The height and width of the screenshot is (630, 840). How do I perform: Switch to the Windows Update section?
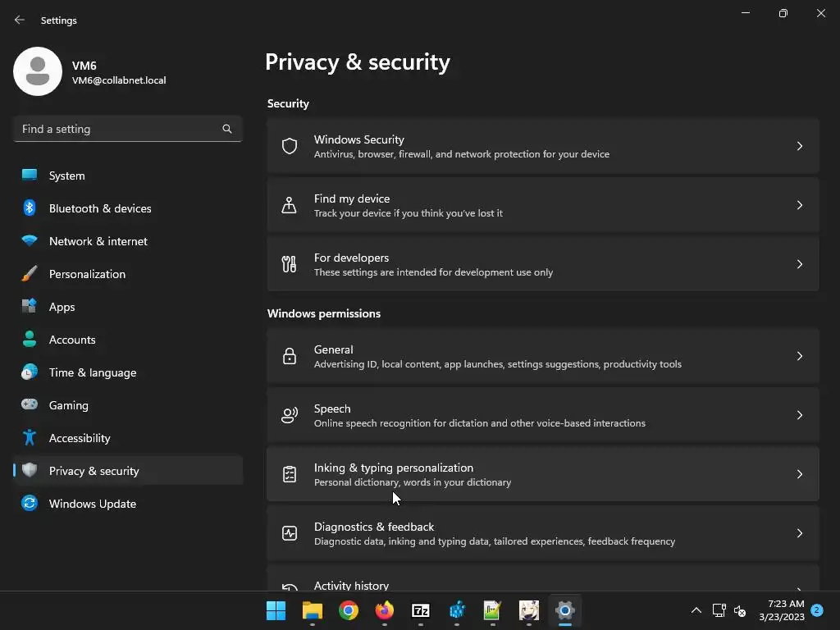93,504
